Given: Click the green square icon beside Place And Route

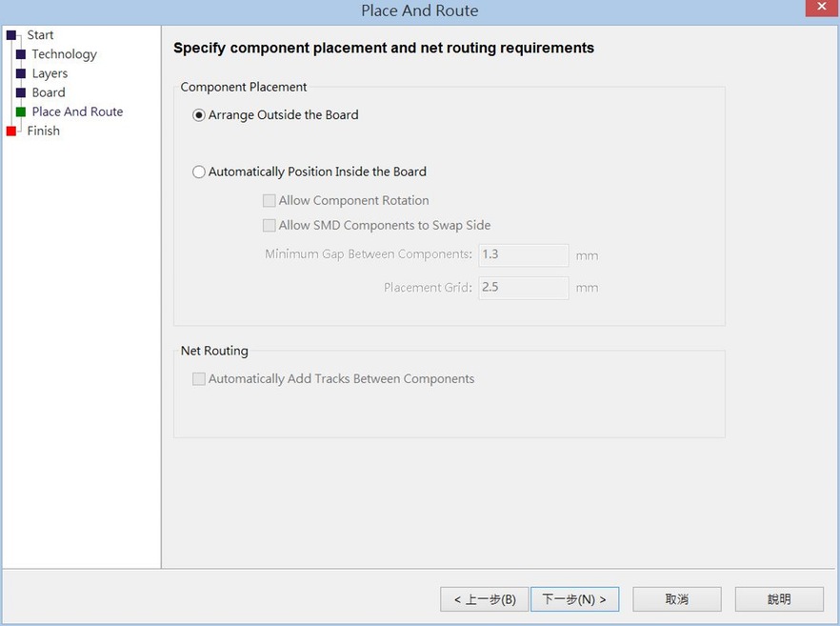Looking at the screenshot, I should pyautogui.click(x=21, y=111).
